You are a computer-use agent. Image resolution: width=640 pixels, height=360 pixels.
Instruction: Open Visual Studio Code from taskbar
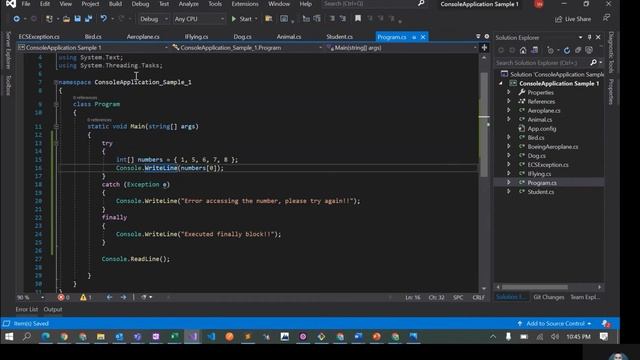(x=211, y=337)
